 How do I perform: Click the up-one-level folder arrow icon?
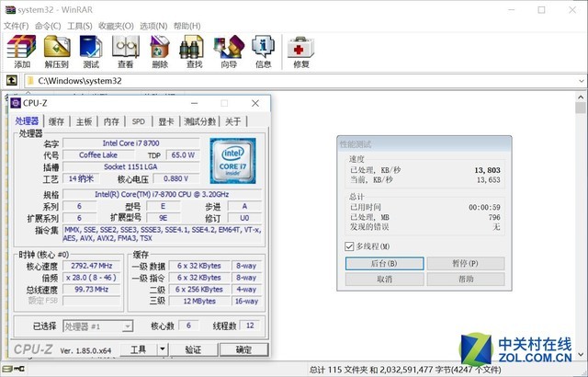coord(12,80)
